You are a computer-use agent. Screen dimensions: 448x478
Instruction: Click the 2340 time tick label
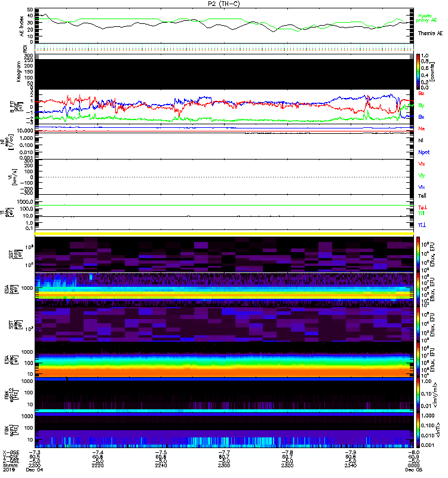pyautogui.click(x=351, y=466)
